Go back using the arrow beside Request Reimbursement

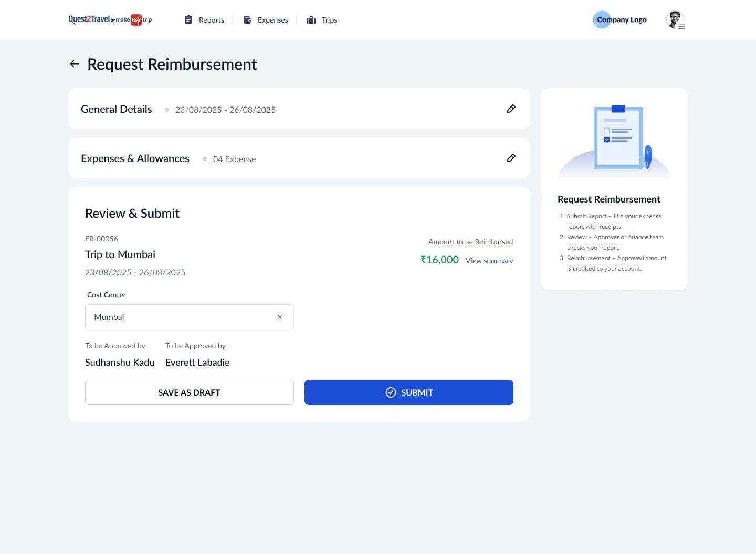[x=75, y=64]
